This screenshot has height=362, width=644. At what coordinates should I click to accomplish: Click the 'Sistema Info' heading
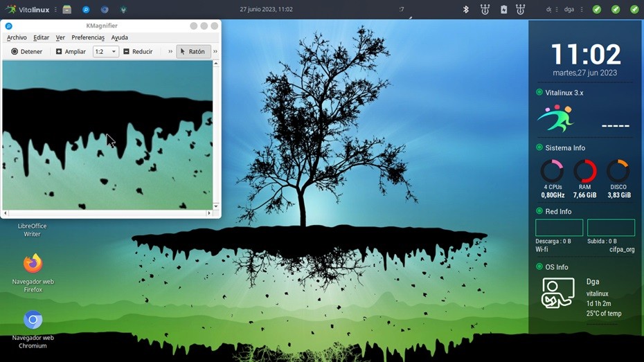pos(565,147)
